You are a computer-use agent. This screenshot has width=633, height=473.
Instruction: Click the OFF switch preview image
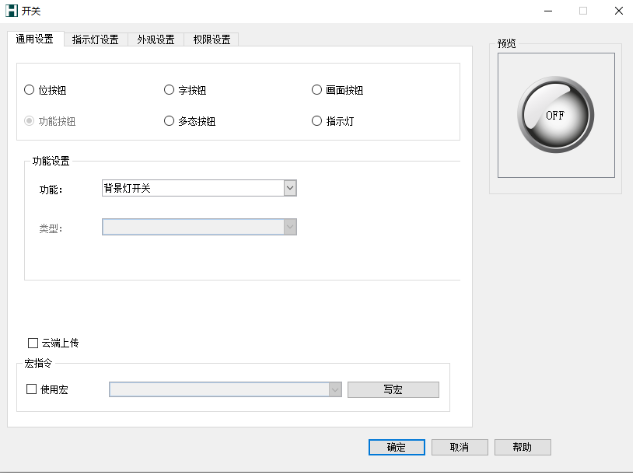pyautogui.click(x=555, y=115)
